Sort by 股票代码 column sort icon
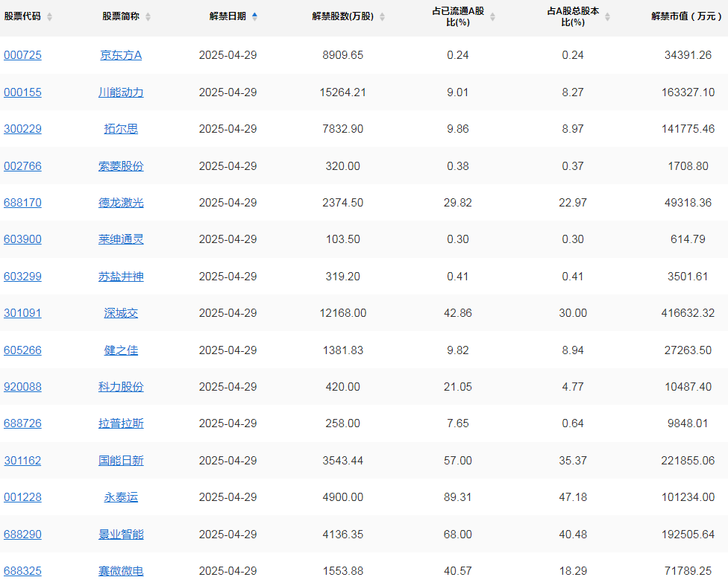 coord(50,17)
